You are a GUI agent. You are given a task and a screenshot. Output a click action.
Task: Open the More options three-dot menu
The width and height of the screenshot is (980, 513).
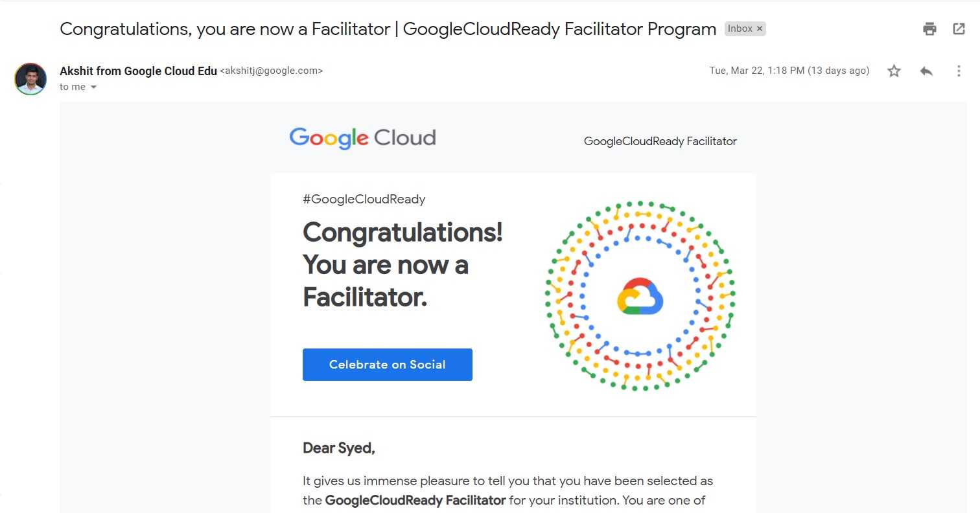click(x=959, y=71)
